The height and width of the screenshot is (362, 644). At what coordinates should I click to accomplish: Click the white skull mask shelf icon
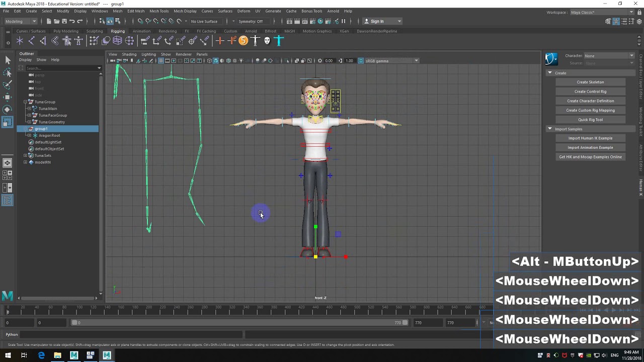click(267, 41)
